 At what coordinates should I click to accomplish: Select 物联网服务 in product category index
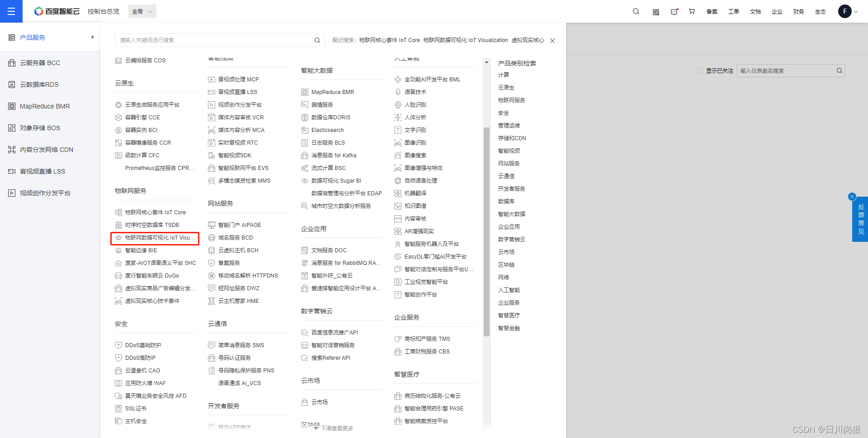(512, 100)
